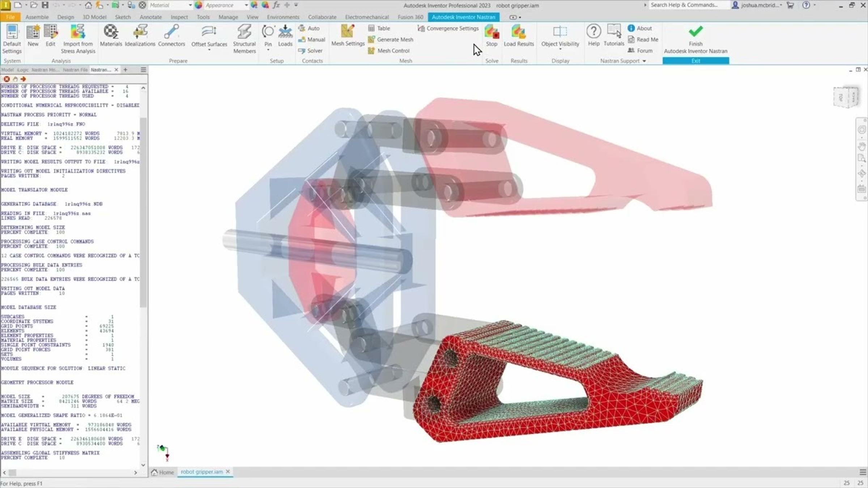The width and height of the screenshot is (868, 488).
Task: Click the Manual contacts button
Action: tap(311, 39)
